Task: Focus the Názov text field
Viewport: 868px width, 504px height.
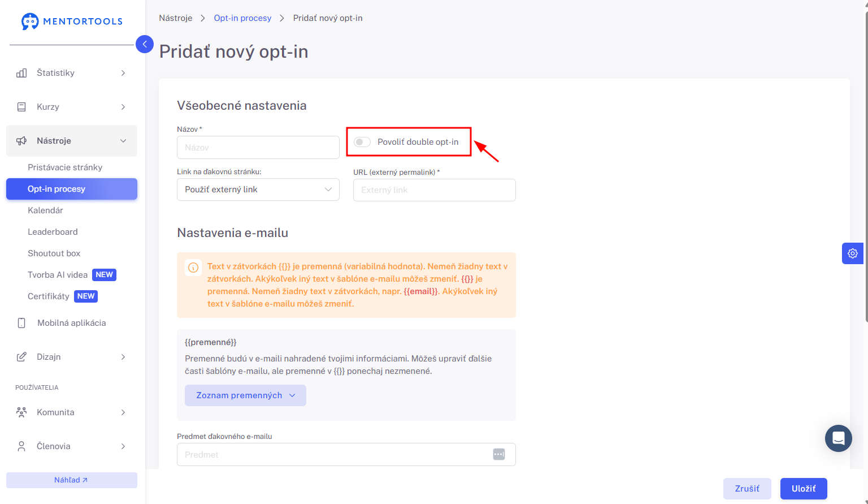Action: (258, 147)
